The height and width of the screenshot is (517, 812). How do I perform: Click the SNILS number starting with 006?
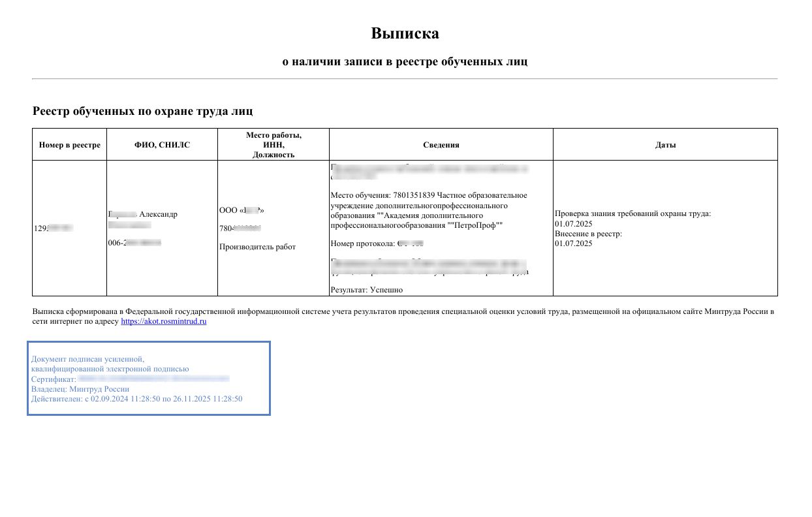[134, 243]
